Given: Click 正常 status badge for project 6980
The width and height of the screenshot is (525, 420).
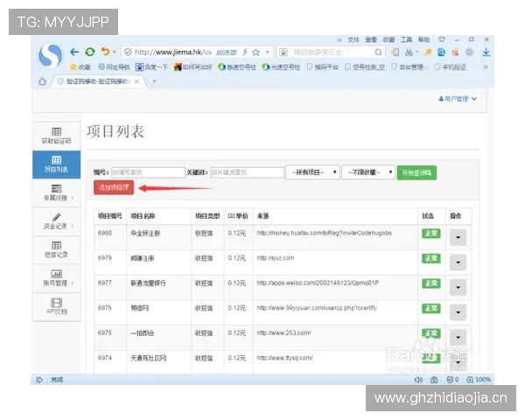Looking at the screenshot, I should (430, 234).
